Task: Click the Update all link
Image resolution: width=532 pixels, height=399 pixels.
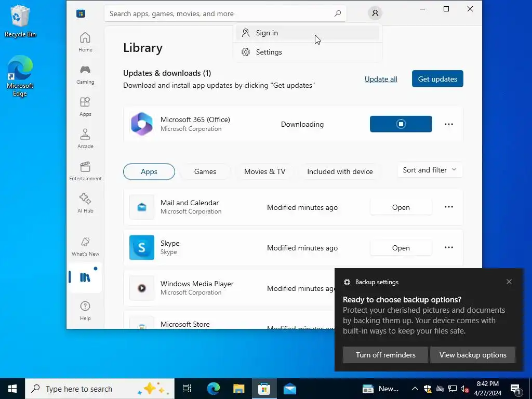Action: point(381,79)
